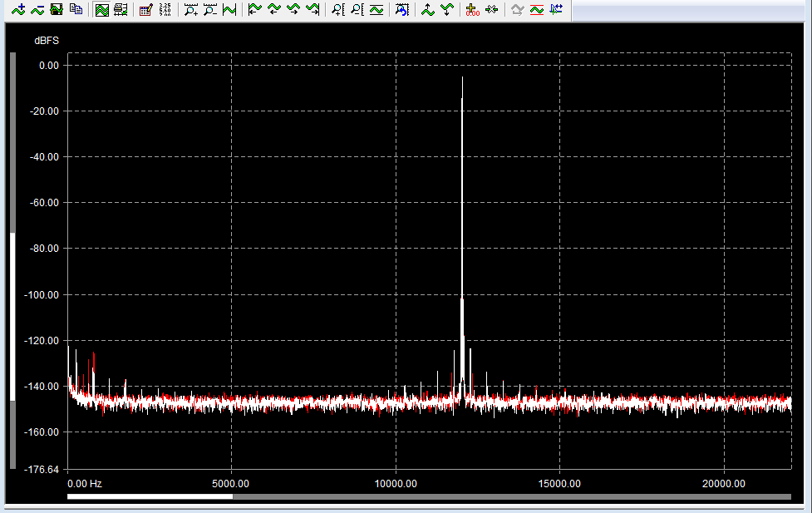Jump to the waveform start
The width and height of the screenshot is (812, 513).
coord(255,9)
